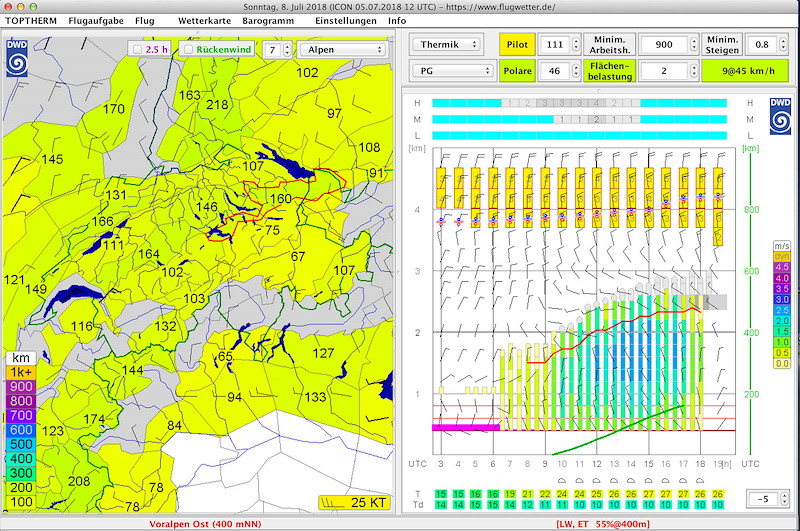Screen dimensions: 800x531
Task: Enable the 2.5 h checkbox
Action: (x=138, y=49)
